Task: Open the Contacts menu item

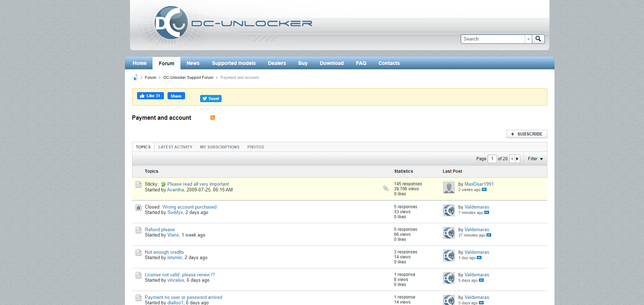Action: click(389, 63)
